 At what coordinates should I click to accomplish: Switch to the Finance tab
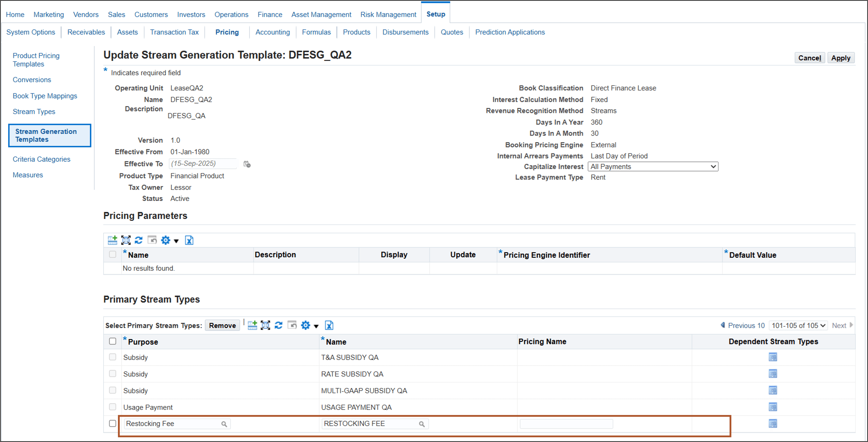pos(270,15)
